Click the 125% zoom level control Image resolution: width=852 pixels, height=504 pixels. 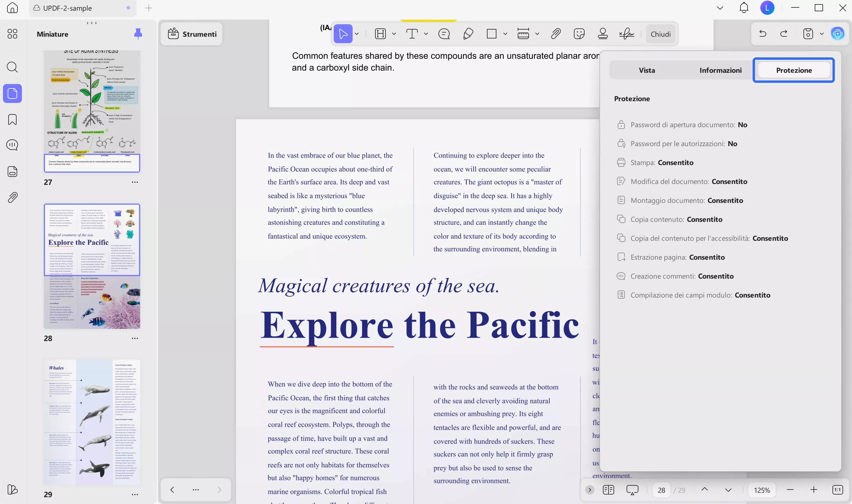point(762,490)
